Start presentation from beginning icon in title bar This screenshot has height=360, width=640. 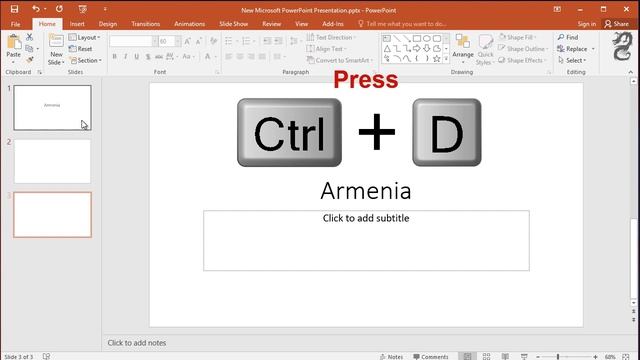coord(82,9)
